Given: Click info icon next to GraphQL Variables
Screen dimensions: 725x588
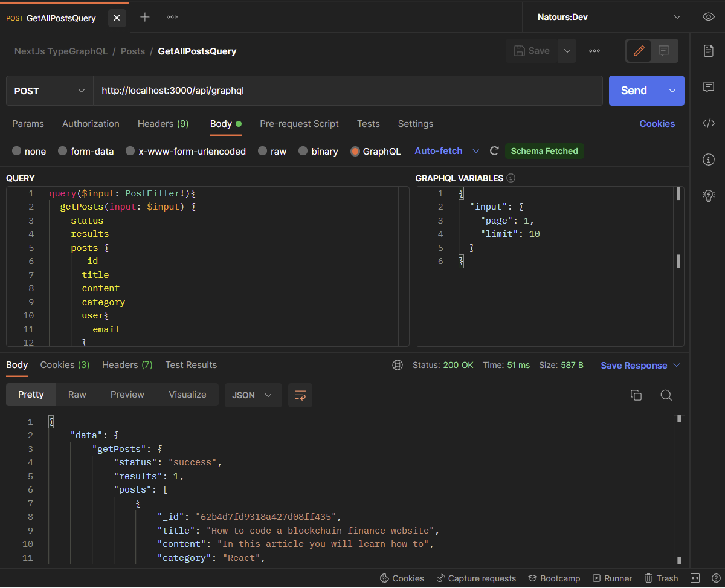Looking at the screenshot, I should tap(511, 178).
